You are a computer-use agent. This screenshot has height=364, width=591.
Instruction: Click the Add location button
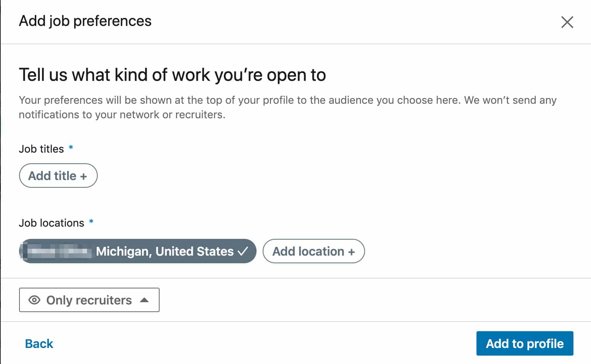pos(313,251)
